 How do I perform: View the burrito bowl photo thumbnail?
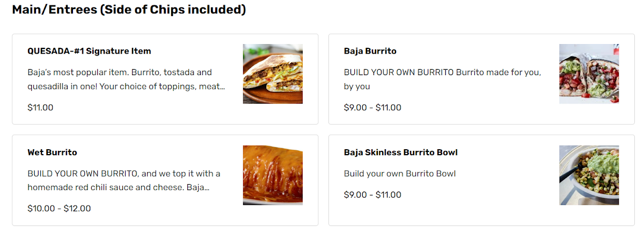(x=589, y=175)
